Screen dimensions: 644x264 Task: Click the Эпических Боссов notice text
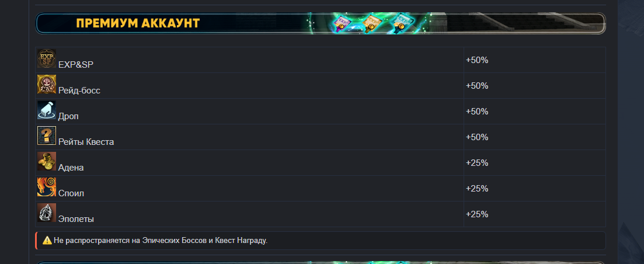(177, 241)
